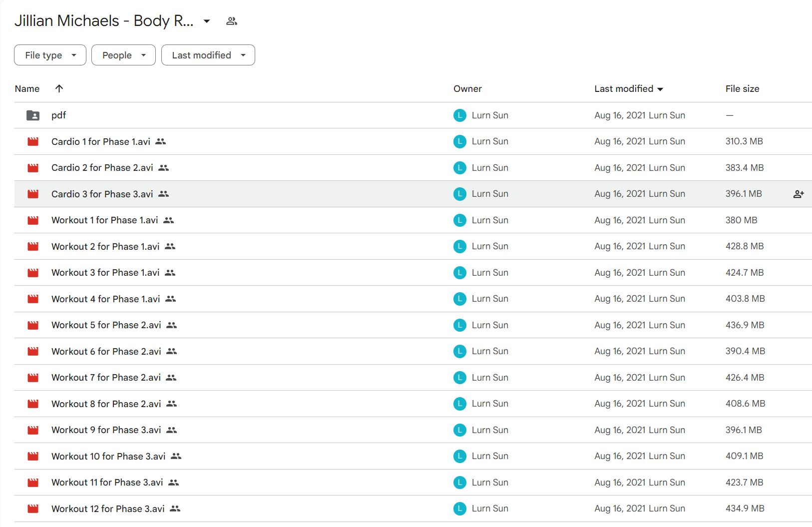Click the video icon for Cardio 2 for Phase 2.avi
Screen dimensions: 812x527
[33, 168]
